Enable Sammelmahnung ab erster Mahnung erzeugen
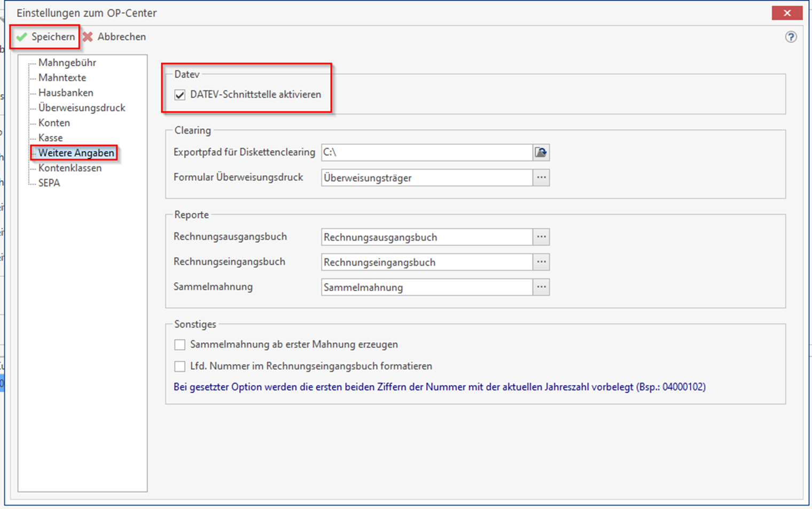 pos(180,345)
